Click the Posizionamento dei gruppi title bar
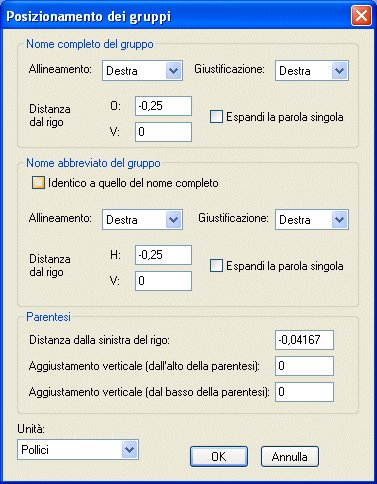This screenshot has width=377, height=484. point(177,16)
